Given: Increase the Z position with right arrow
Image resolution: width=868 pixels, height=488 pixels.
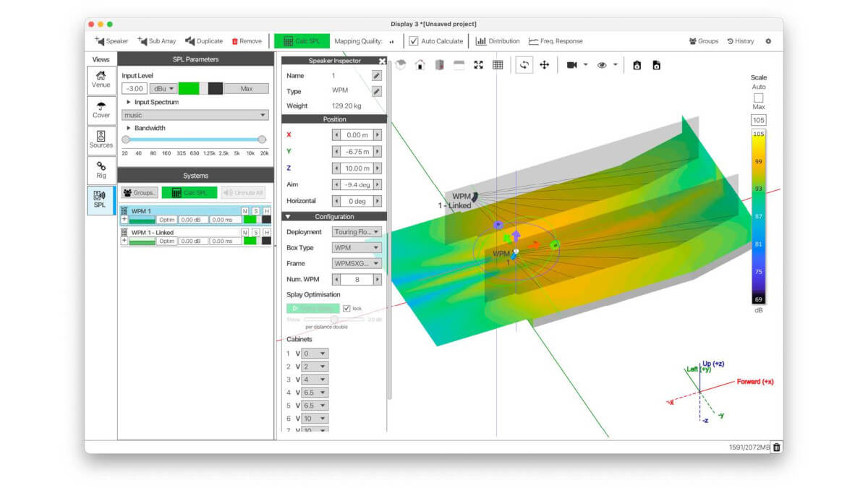Looking at the screenshot, I should coord(378,168).
